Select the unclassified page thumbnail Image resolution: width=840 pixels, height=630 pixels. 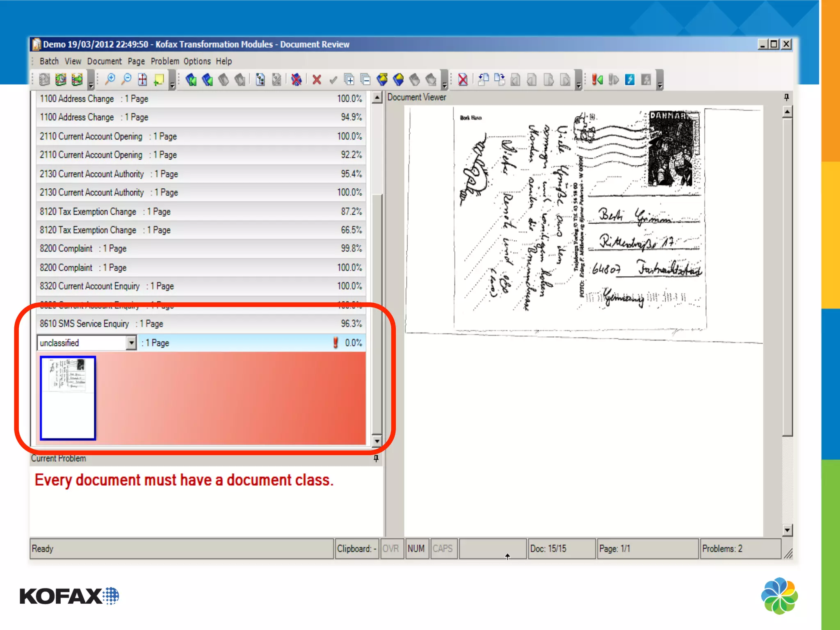tap(68, 397)
